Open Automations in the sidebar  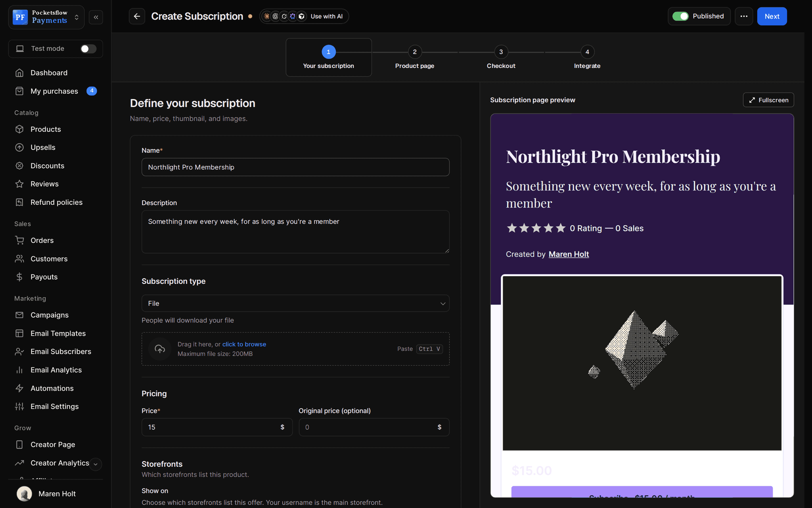pyautogui.click(x=56, y=388)
